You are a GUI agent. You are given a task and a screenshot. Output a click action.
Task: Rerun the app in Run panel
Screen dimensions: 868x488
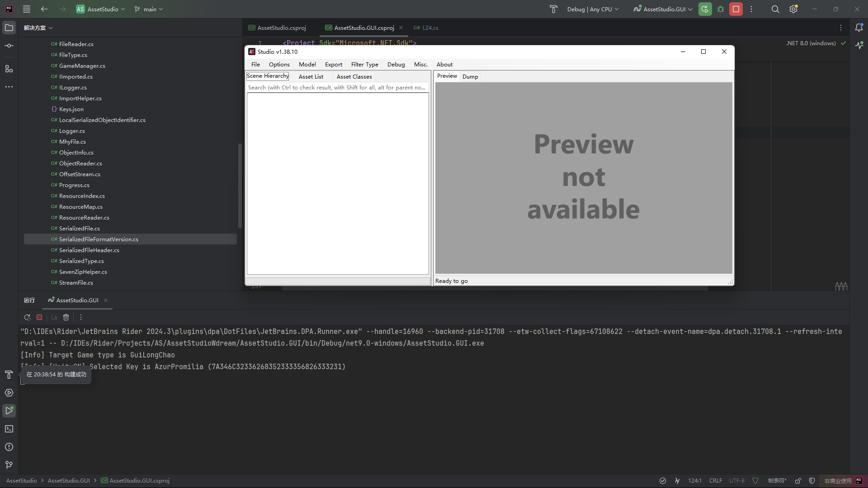point(27,317)
